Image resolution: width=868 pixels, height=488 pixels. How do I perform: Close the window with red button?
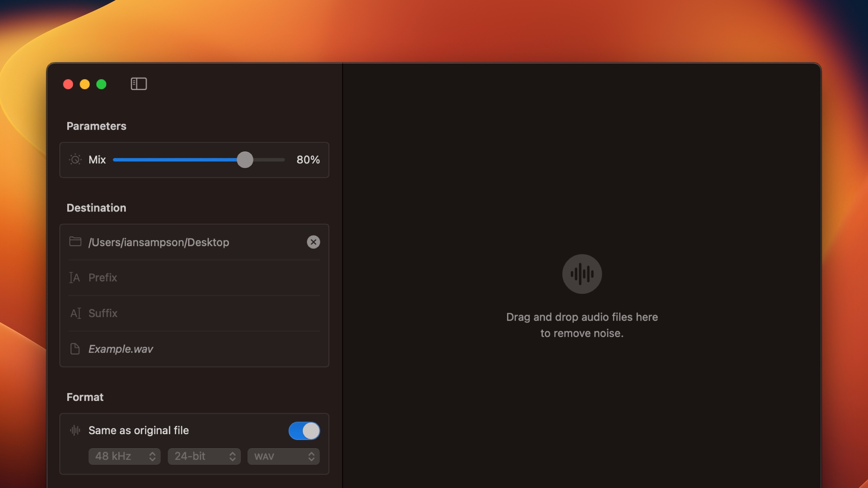tap(68, 84)
